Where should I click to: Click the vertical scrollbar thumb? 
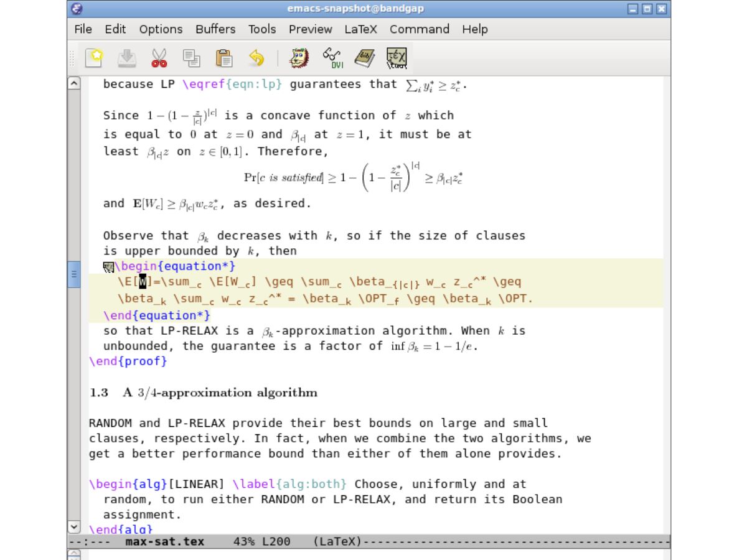click(74, 274)
